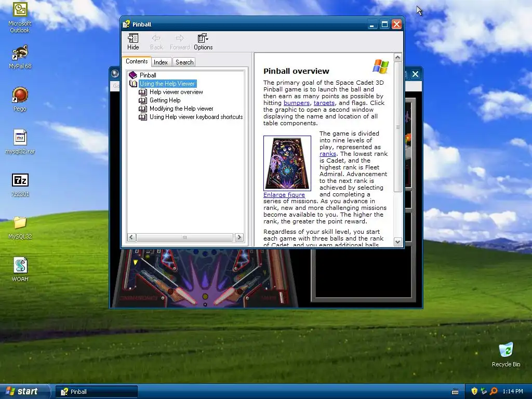Click the Getting Help page icon
The image size is (532, 399).
coord(143,100)
